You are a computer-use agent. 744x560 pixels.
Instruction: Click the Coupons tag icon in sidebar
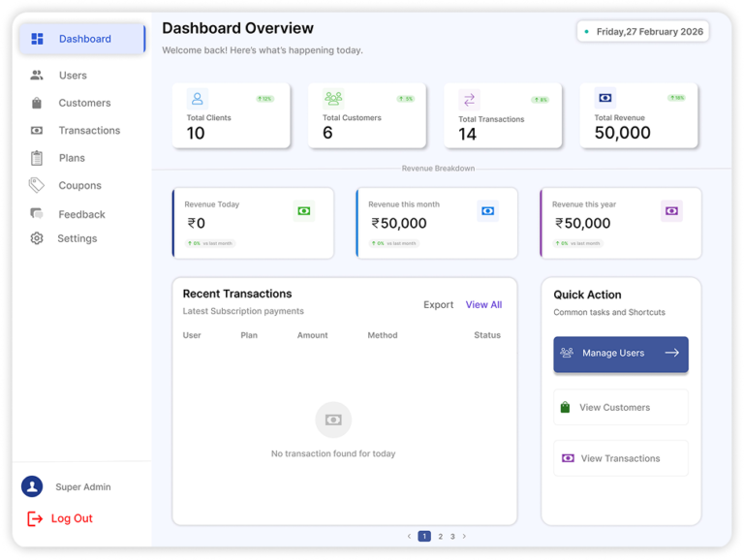[x=37, y=185]
